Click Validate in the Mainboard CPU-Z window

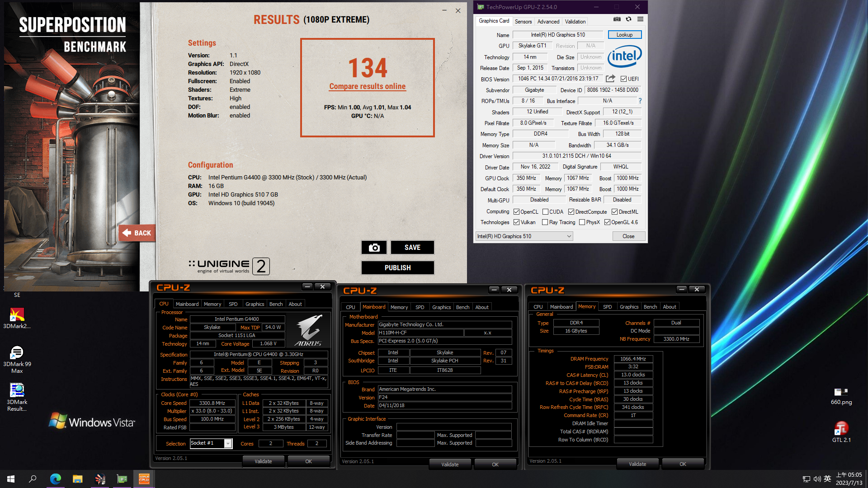pyautogui.click(x=450, y=465)
